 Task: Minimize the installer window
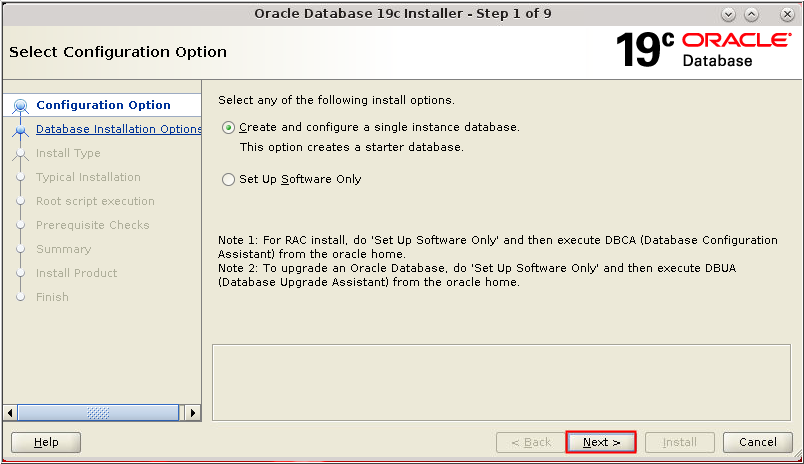coord(728,14)
